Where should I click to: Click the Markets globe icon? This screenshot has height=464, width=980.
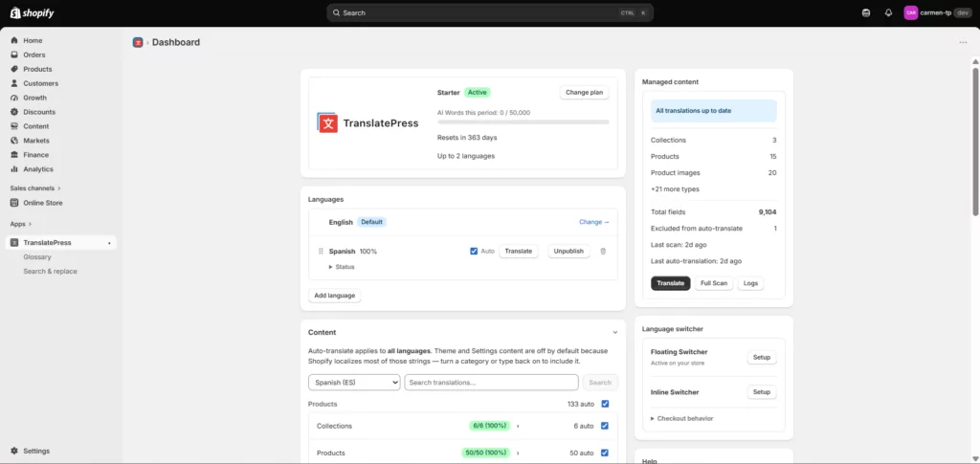click(14, 141)
